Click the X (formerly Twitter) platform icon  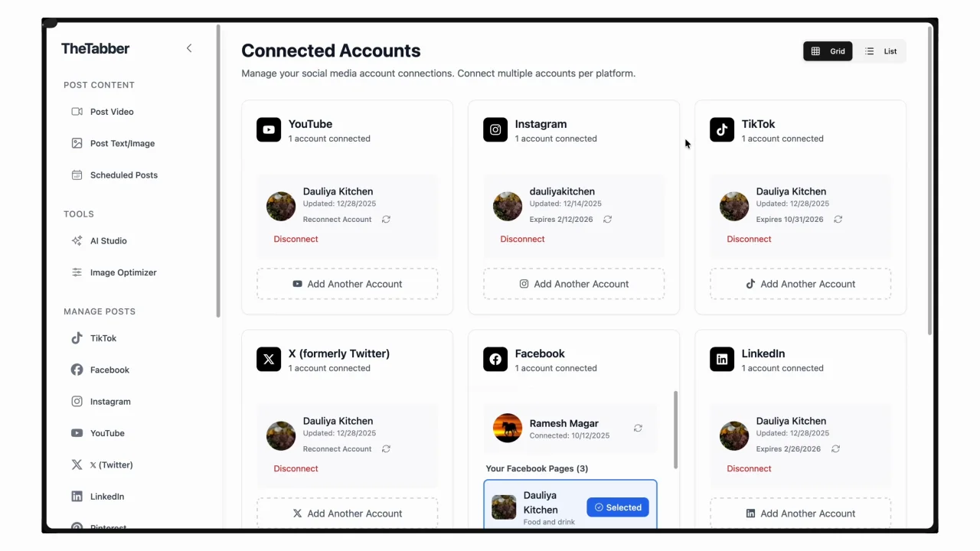[x=269, y=359]
